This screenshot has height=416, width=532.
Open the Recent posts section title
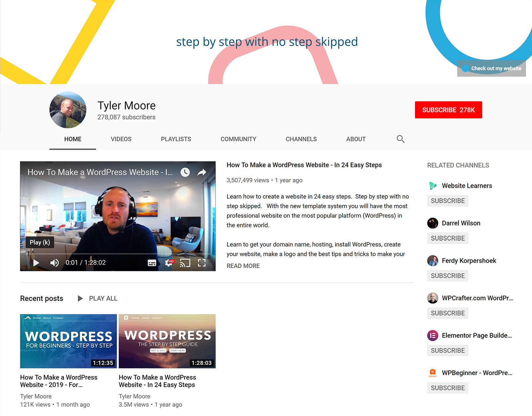pos(42,299)
